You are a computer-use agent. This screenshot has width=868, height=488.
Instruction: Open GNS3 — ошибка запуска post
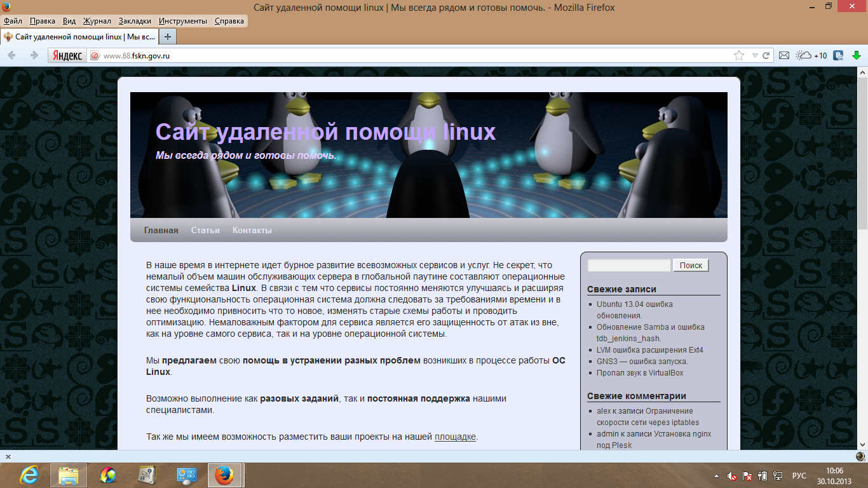[642, 361]
